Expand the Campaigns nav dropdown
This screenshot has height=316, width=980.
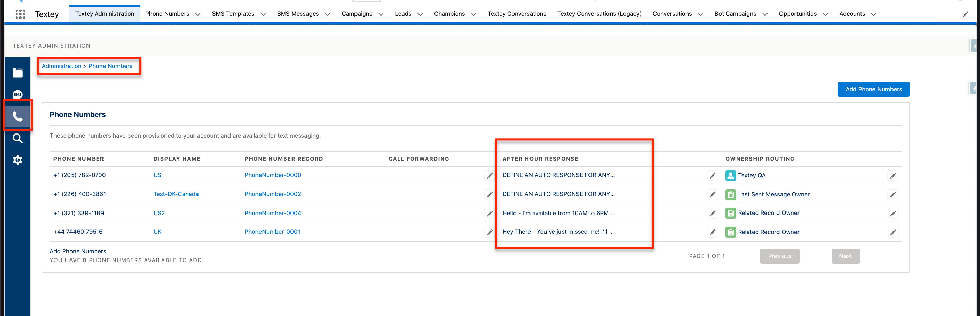point(381,14)
